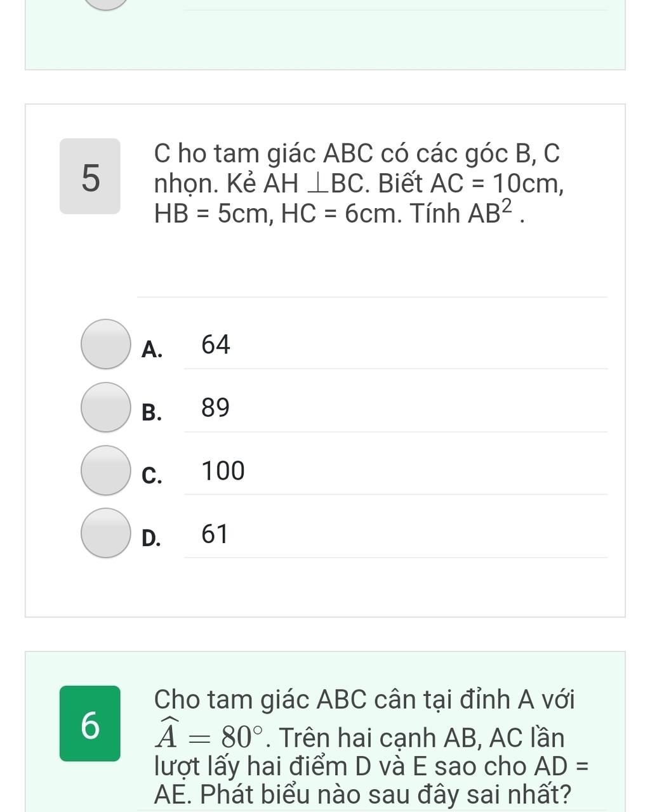Viewport: 650px width, 812px height.
Task: Click the green question number 6 badge
Action: click(x=90, y=723)
